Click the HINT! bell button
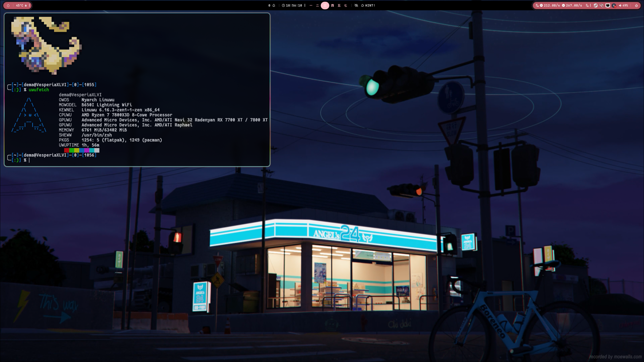 368,6
